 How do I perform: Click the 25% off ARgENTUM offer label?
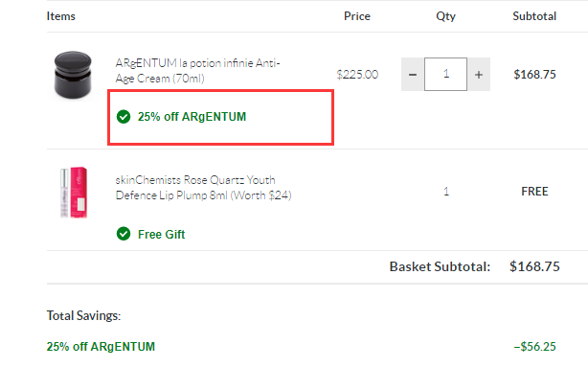coord(192,117)
